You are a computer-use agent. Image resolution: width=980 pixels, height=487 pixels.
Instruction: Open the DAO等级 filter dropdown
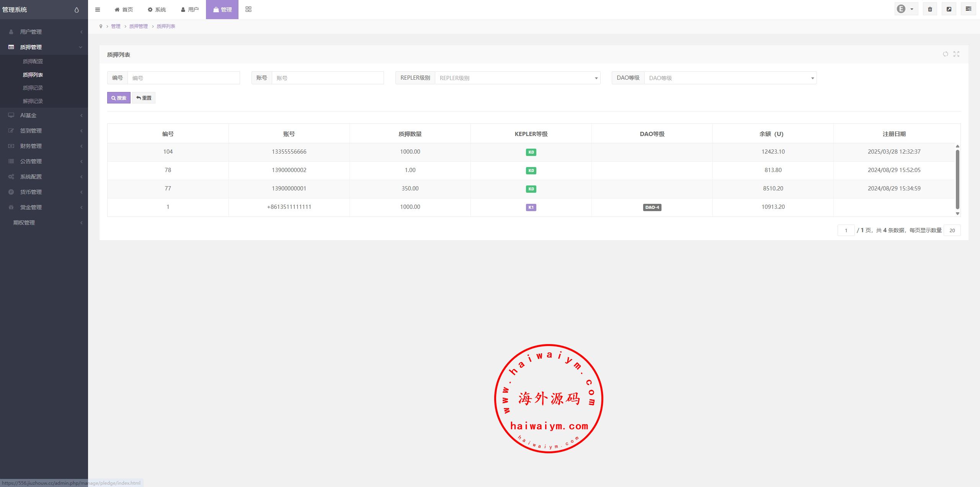tap(730, 78)
